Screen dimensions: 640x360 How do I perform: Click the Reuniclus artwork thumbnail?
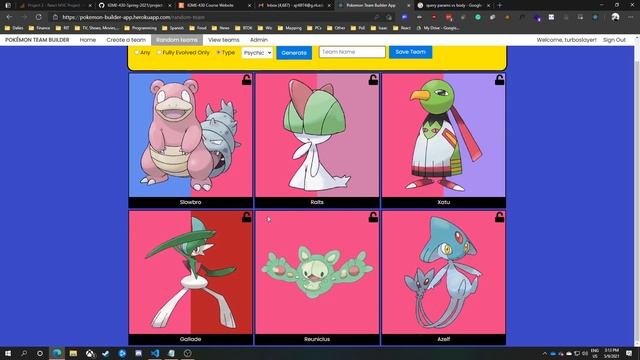coord(317,272)
